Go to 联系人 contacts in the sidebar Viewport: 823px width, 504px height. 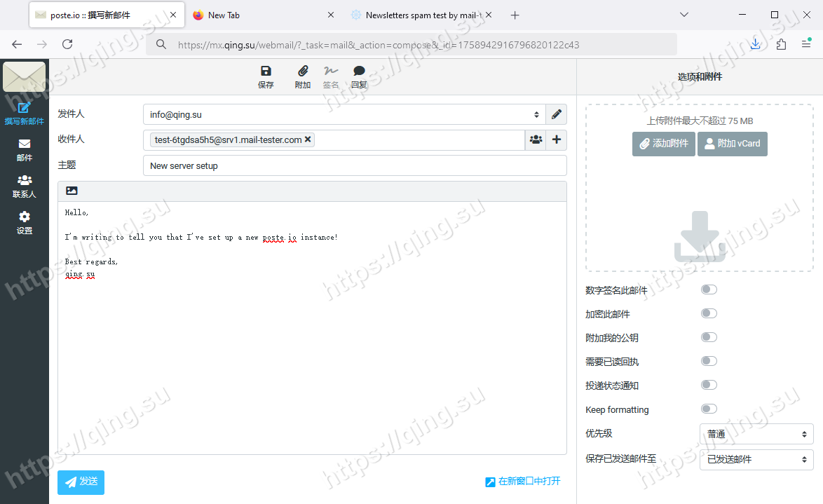25,187
